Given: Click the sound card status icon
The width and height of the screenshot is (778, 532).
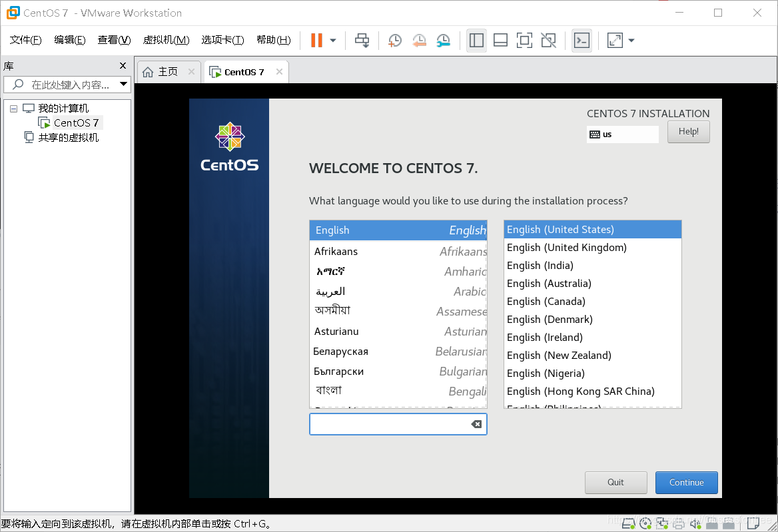Looking at the screenshot, I should point(695,523).
